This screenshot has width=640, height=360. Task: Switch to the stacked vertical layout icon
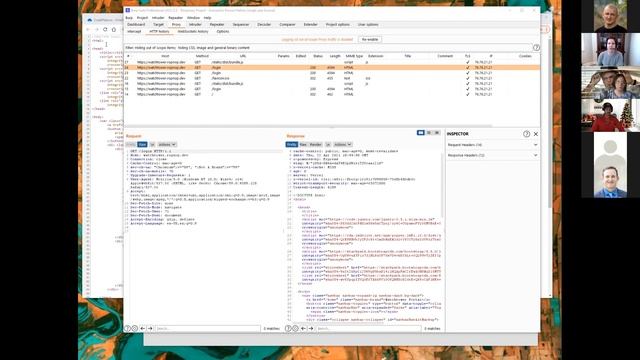tap(429, 133)
